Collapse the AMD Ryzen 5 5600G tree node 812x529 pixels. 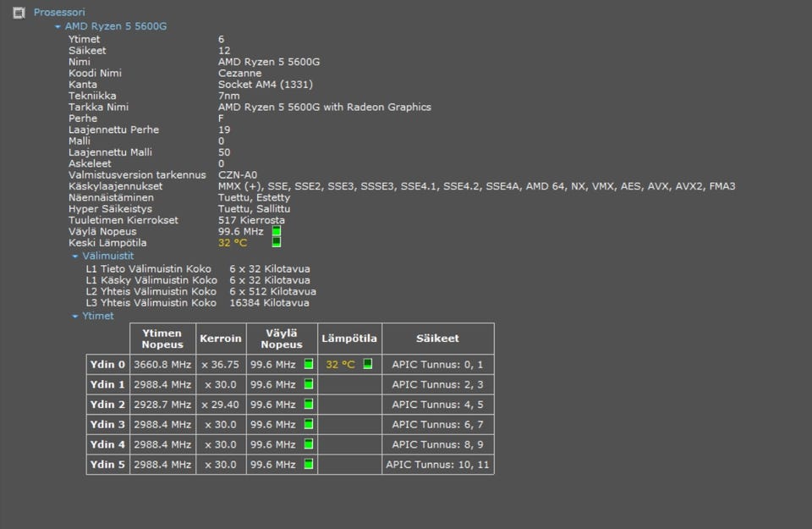click(x=58, y=26)
